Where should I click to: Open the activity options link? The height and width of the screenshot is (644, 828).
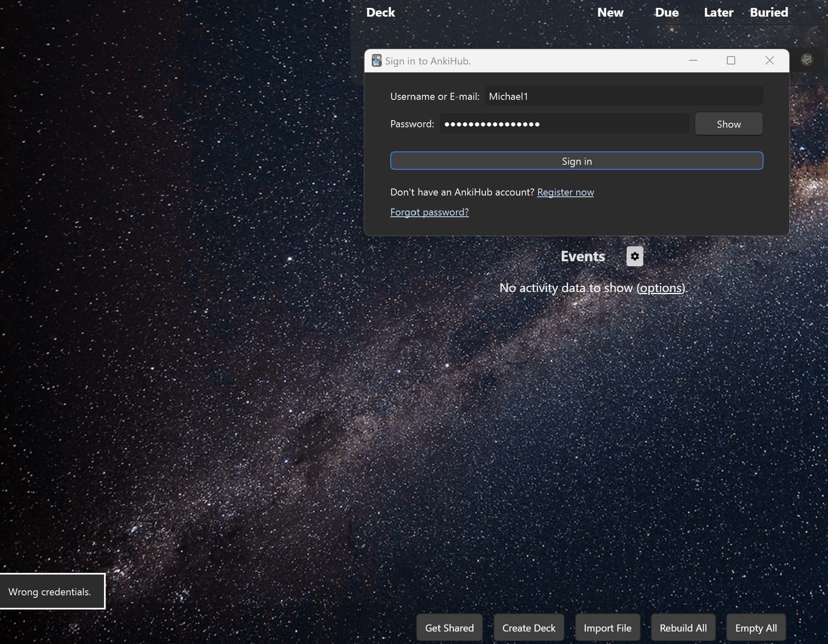pos(661,288)
